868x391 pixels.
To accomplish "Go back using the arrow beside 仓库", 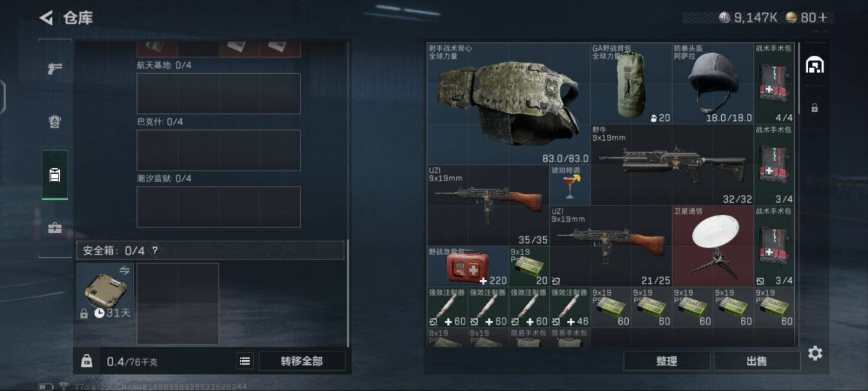I will point(46,18).
